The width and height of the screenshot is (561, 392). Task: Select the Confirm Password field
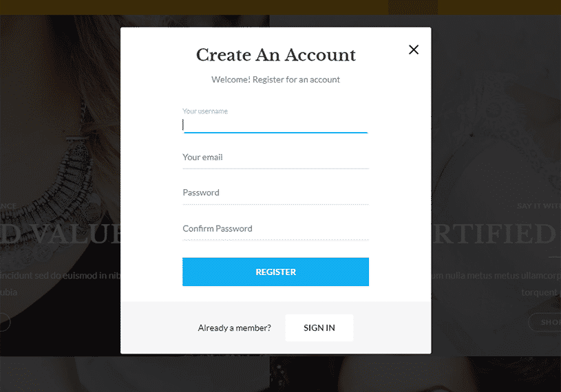click(275, 229)
